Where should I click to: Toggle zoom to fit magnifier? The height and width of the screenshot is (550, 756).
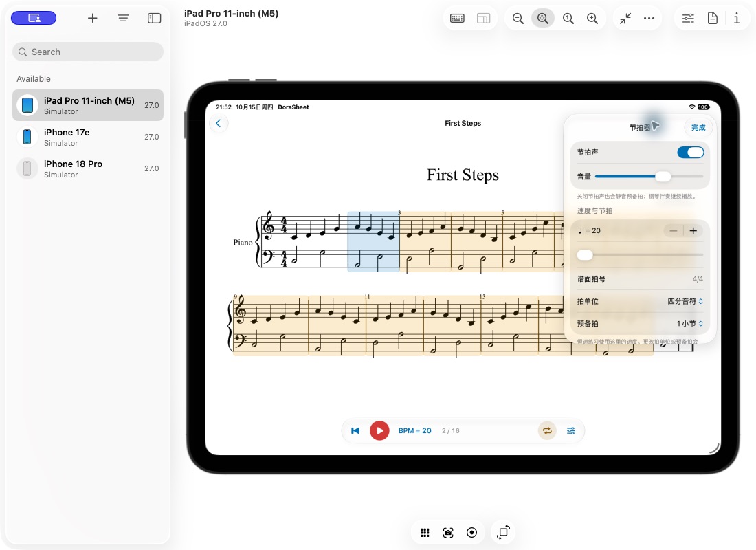coord(543,19)
